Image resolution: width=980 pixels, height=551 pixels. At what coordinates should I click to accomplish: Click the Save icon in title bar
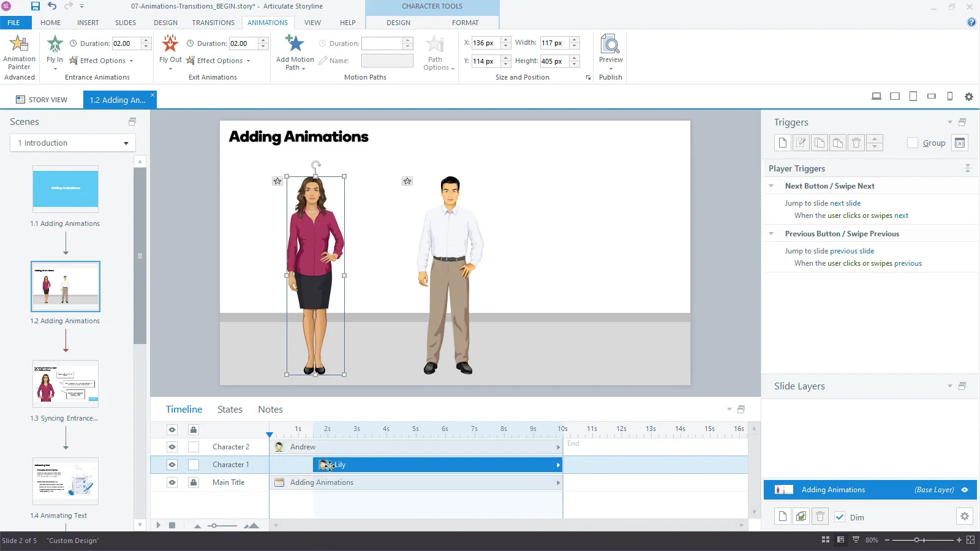[x=35, y=6]
